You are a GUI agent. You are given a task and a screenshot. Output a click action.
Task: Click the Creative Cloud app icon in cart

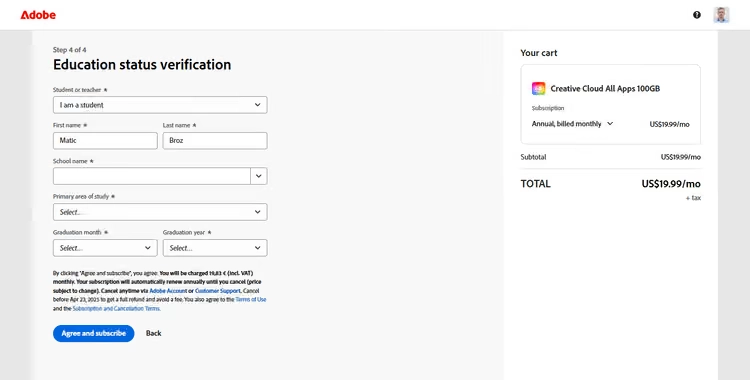[x=538, y=89]
